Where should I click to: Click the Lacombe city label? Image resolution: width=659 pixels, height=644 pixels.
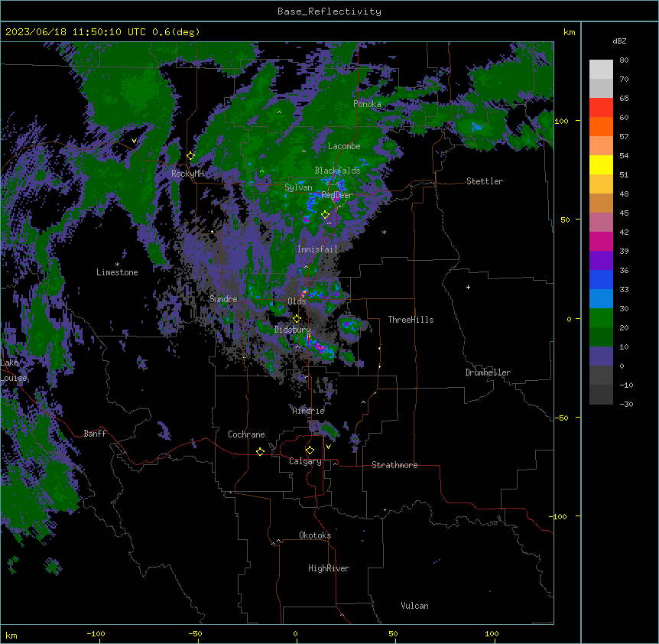[344, 146]
